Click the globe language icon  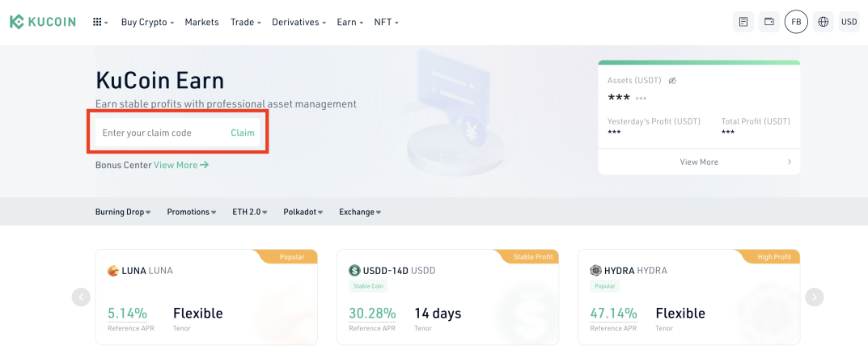(x=824, y=22)
